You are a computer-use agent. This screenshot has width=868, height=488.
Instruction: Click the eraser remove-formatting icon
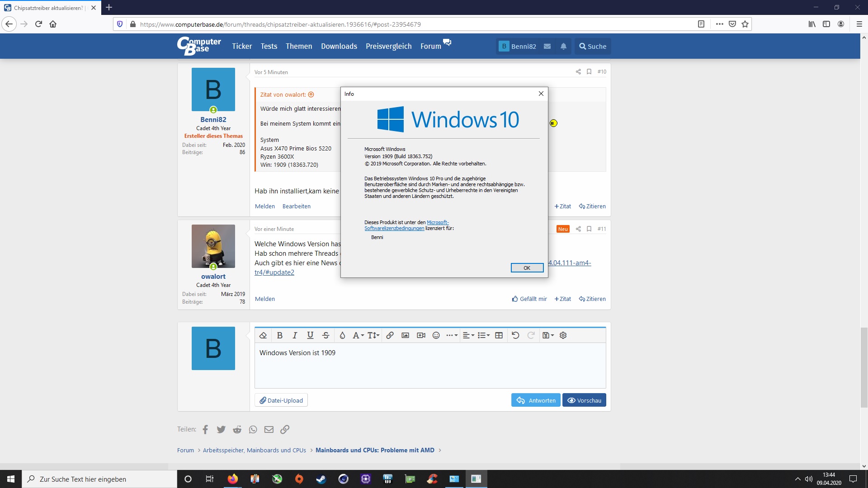pyautogui.click(x=263, y=335)
